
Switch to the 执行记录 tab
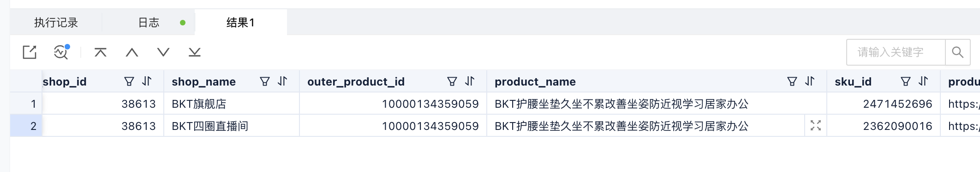[x=56, y=23]
